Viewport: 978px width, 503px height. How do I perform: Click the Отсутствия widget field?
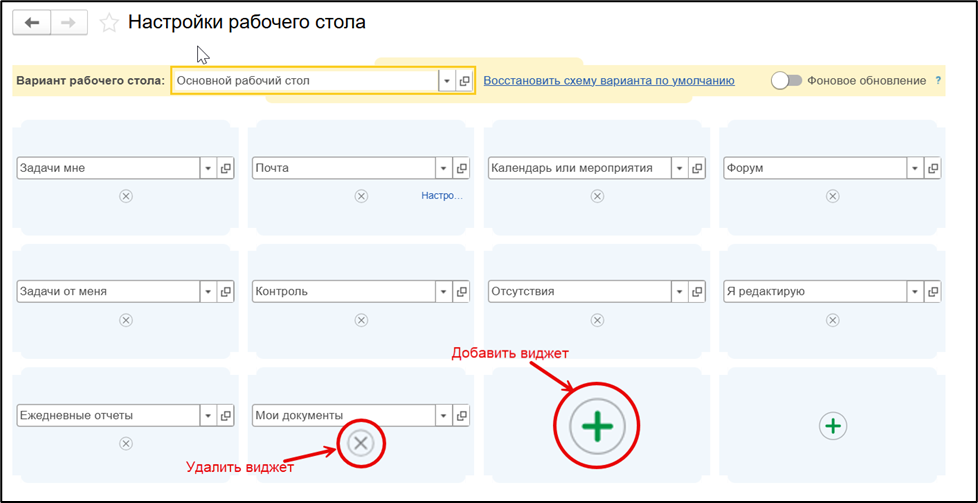coord(579,291)
